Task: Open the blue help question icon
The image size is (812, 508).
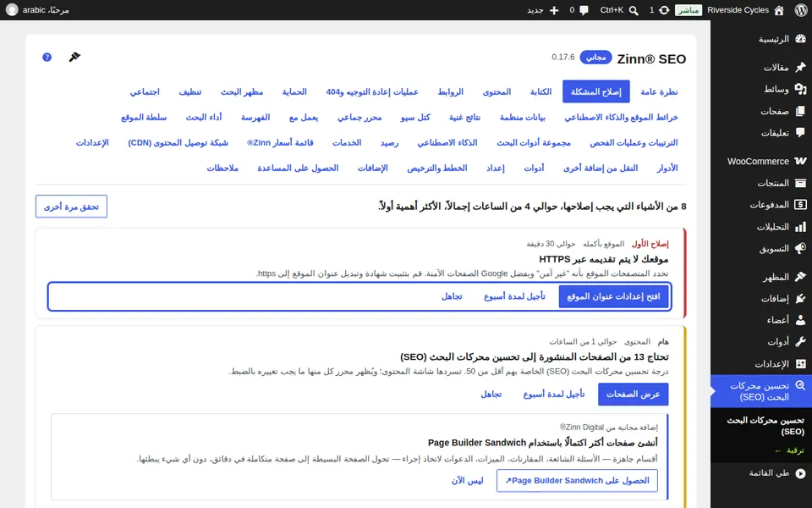Action: coord(47,57)
